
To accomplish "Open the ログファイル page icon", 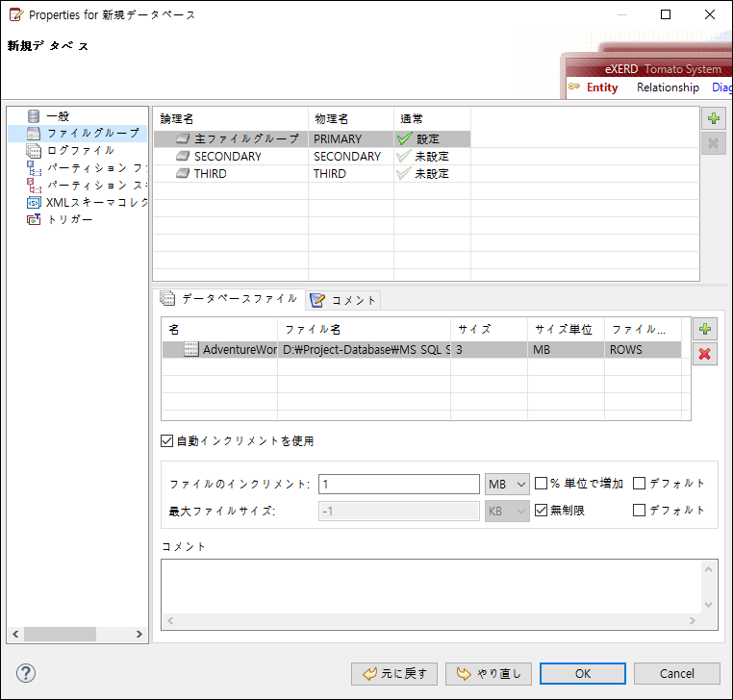I will tap(34, 150).
